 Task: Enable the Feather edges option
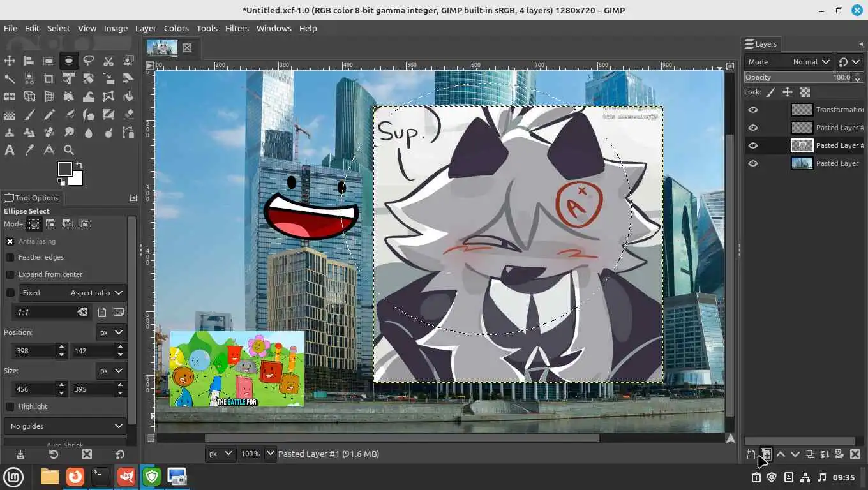click(x=10, y=257)
